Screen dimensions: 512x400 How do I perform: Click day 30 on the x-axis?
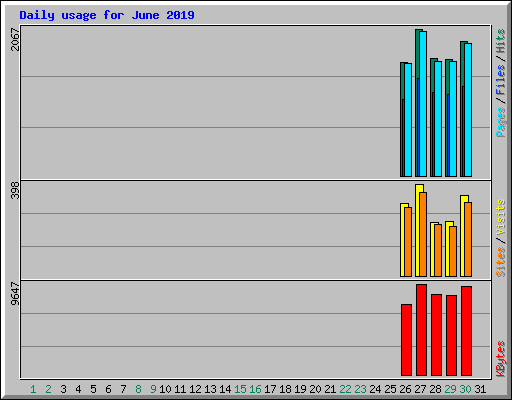pyautogui.click(x=465, y=389)
